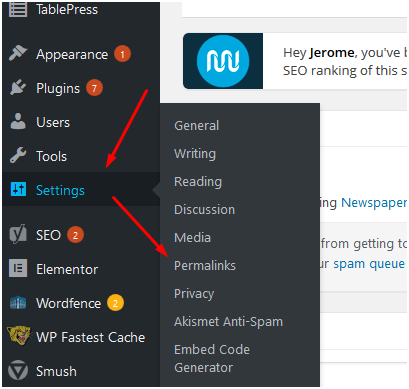409x389 pixels.
Task: Click the Settings sliders icon
Action: pos(18,189)
